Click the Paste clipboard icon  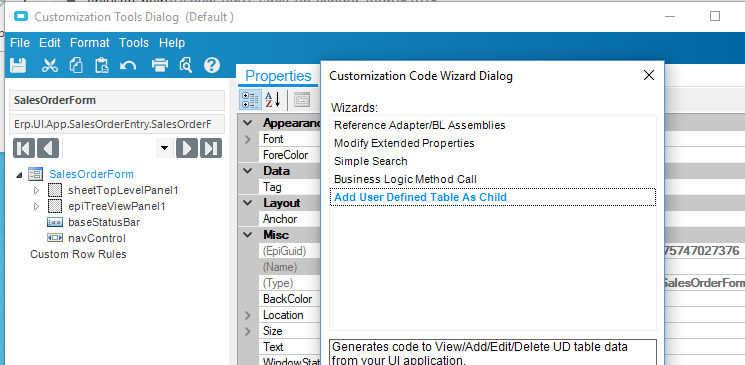[102, 65]
